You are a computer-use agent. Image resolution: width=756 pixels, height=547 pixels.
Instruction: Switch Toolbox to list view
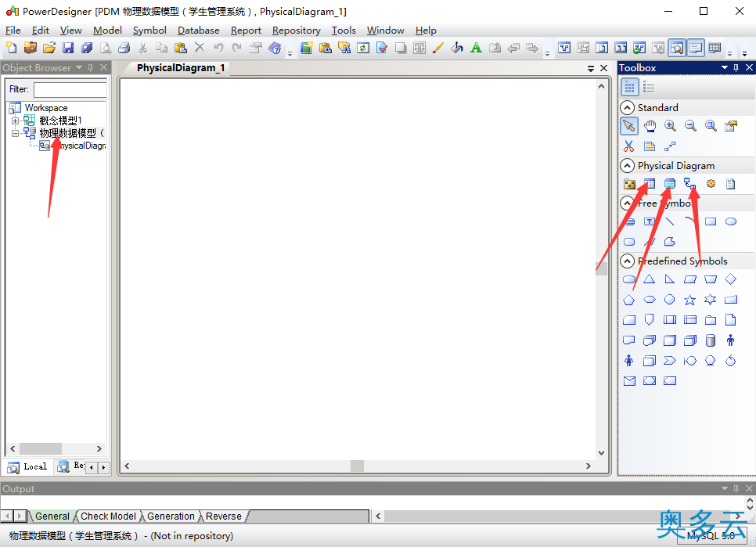649,87
